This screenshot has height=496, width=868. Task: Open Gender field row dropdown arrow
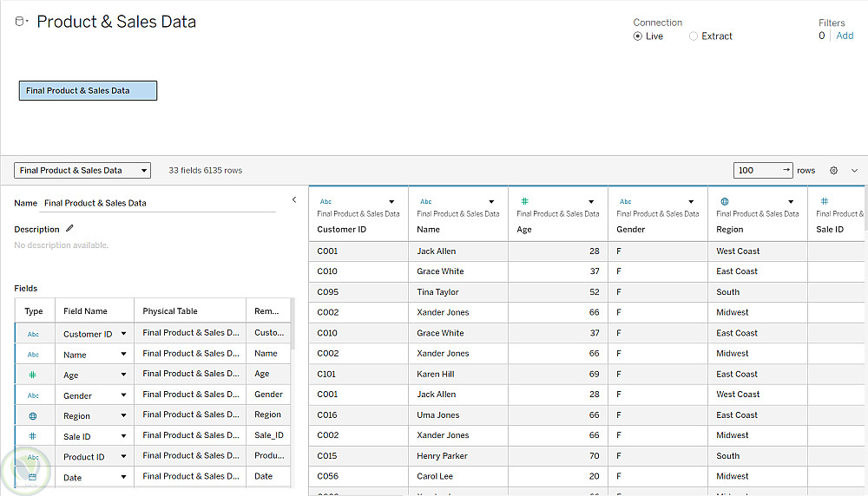pyautogui.click(x=123, y=395)
